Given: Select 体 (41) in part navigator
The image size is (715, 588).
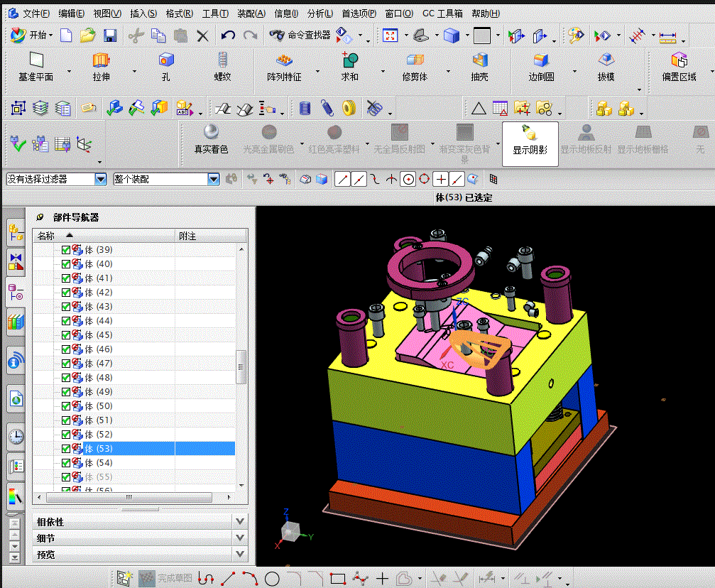Looking at the screenshot, I should [99, 278].
